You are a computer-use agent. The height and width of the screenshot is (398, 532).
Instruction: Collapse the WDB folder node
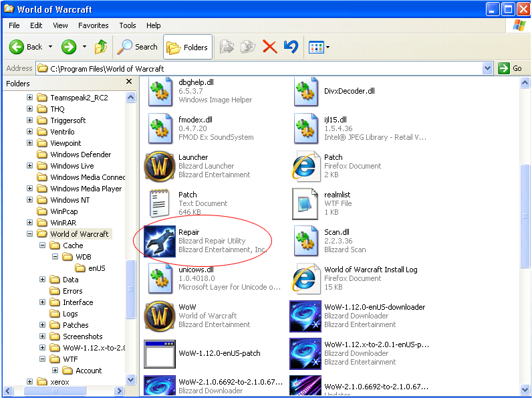[x=55, y=257]
